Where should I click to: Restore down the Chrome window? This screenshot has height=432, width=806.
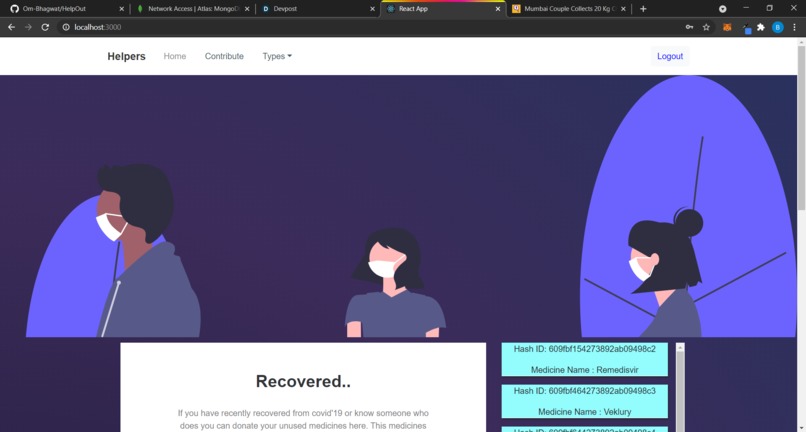[770, 8]
